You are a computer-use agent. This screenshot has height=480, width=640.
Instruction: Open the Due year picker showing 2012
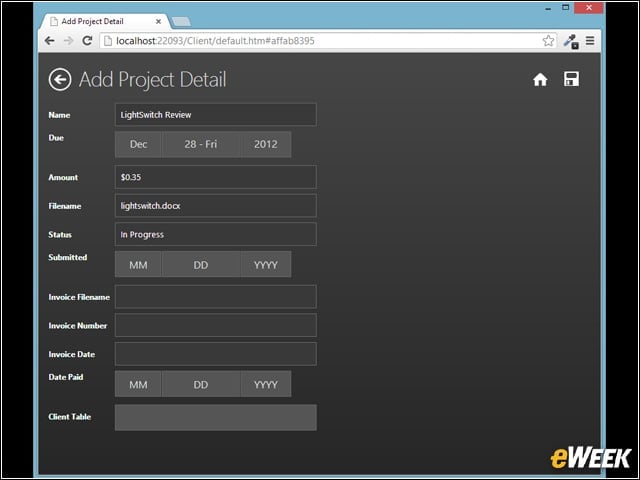pos(266,144)
